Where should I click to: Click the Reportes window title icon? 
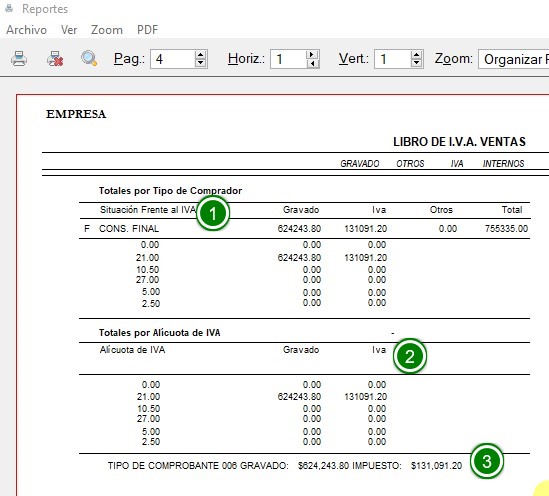click(9, 8)
